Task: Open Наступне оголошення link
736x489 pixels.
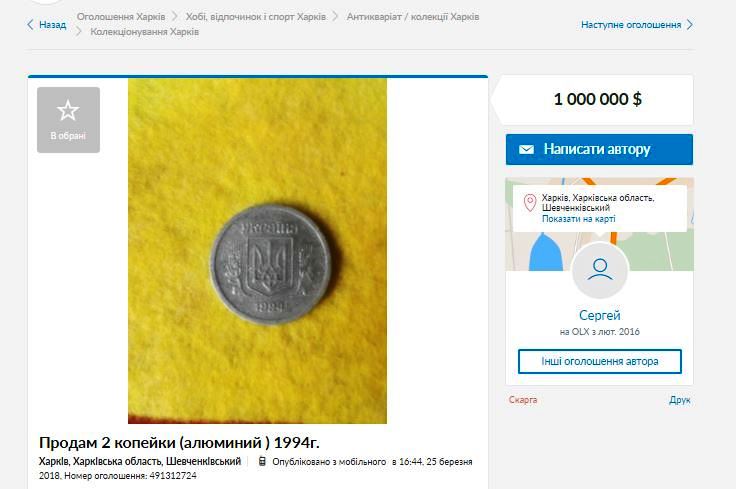Action: (631, 24)
